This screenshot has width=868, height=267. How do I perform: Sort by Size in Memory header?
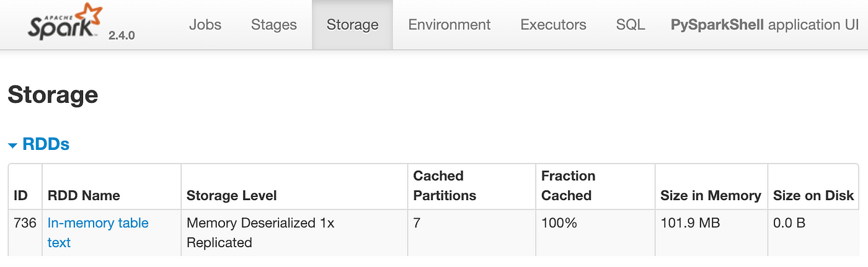pyautogui.click(x=711, y=195)
